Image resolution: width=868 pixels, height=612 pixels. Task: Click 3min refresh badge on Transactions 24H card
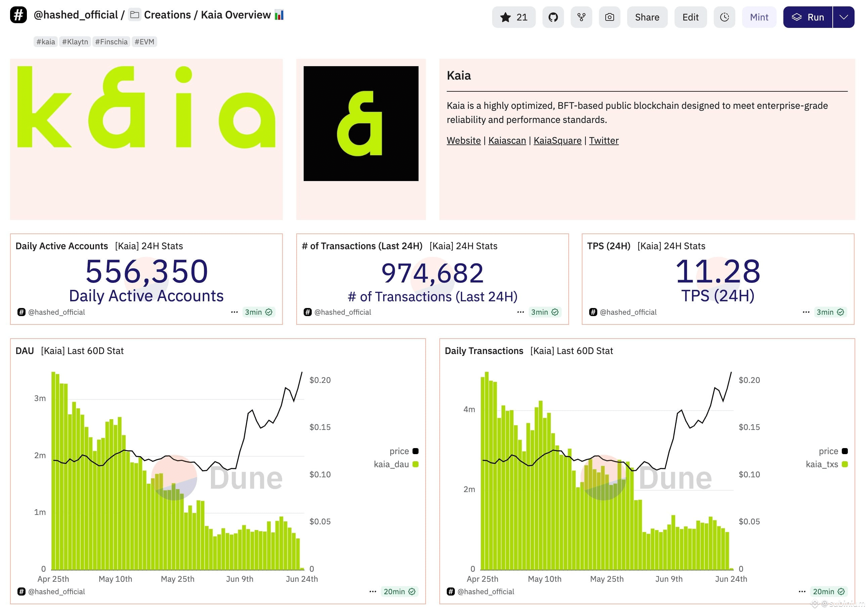(545, 312)
